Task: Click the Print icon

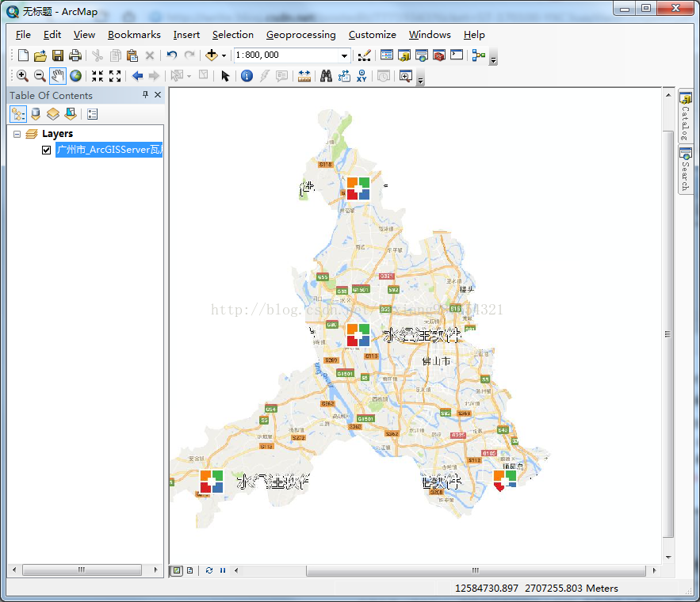Action: pyautogui.click(x=75, y=55)
